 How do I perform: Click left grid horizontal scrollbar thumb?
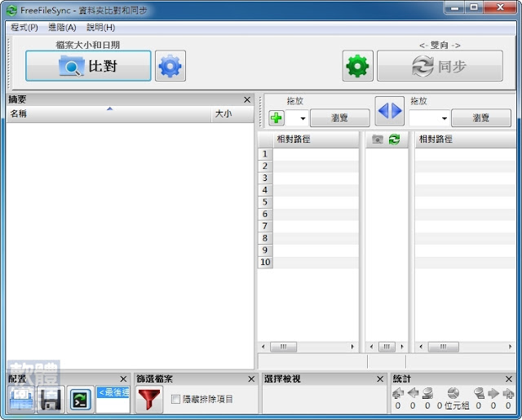tap(283, 347)
